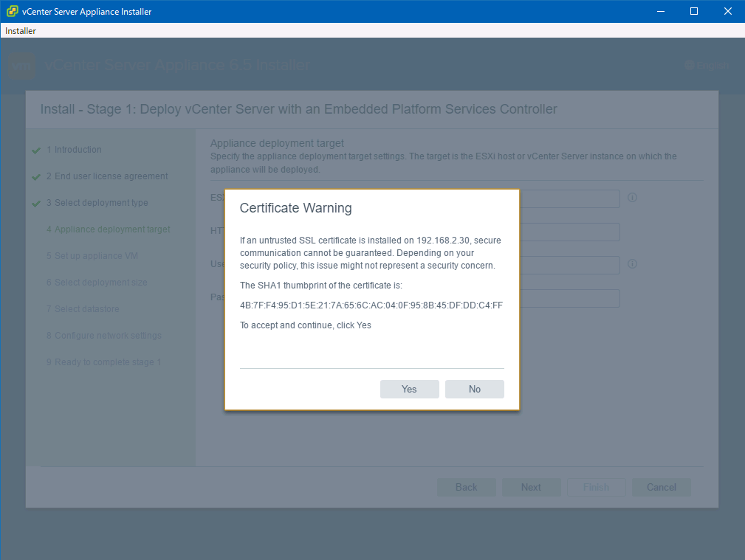Click the 'Install - Stage 1' wizard title
Image resolution: width=745 pixels, height=560 pixels.
click(298, 109)
